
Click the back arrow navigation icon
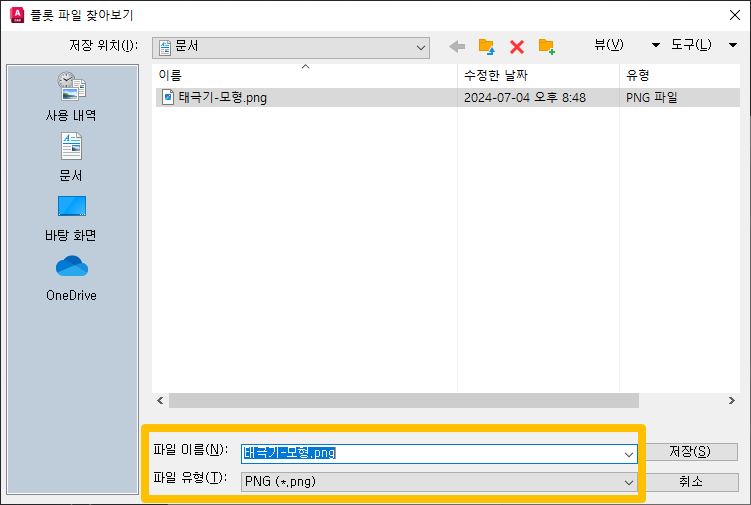[x=457, y=46]
